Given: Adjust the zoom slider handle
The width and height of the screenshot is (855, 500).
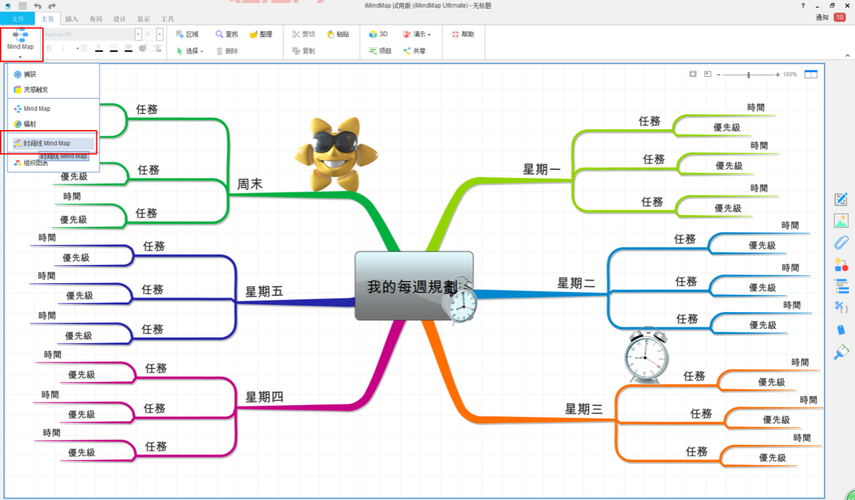Looking at the screenshot, I should (750, 74).
